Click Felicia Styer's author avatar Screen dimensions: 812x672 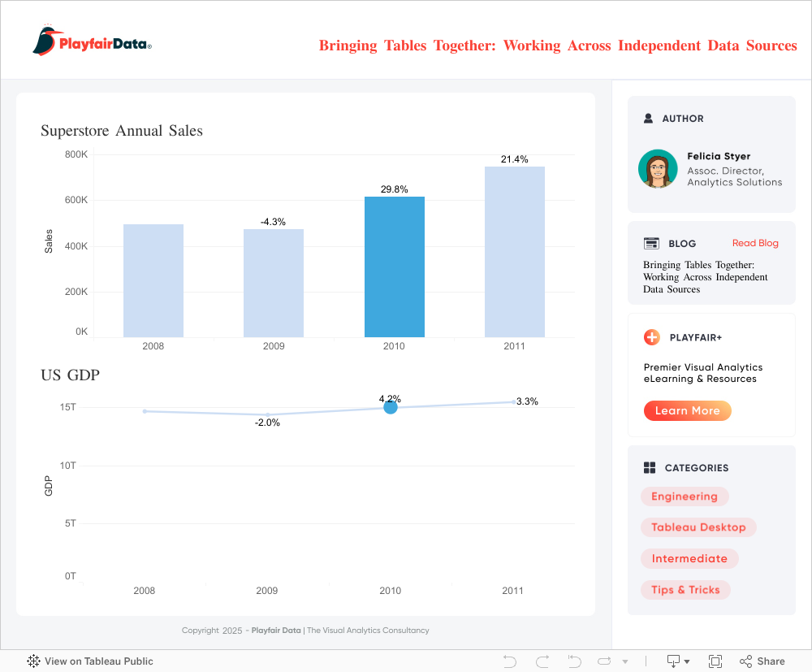tap(658, 169)
